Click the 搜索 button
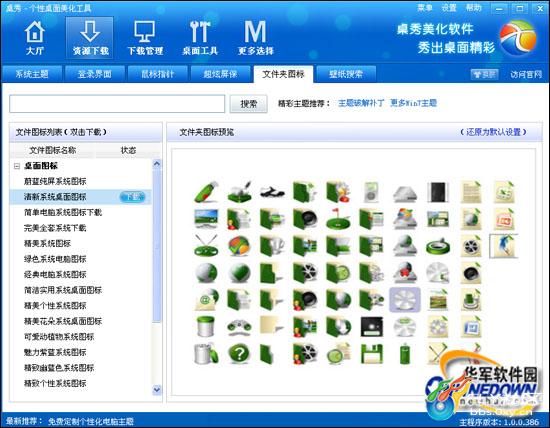The height and width of the screenshot is (428, 550). click(248, 104)
